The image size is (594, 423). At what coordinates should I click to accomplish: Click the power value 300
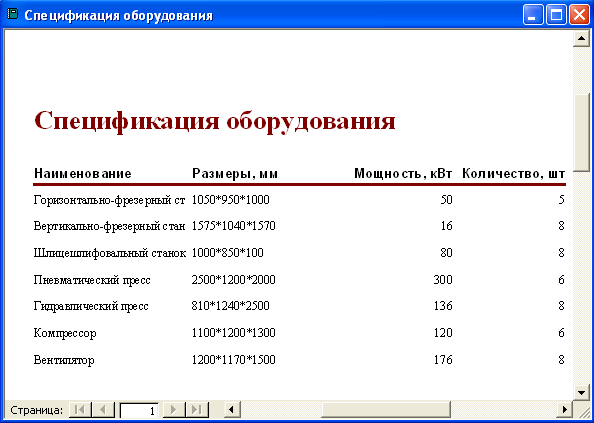(443, 280)
